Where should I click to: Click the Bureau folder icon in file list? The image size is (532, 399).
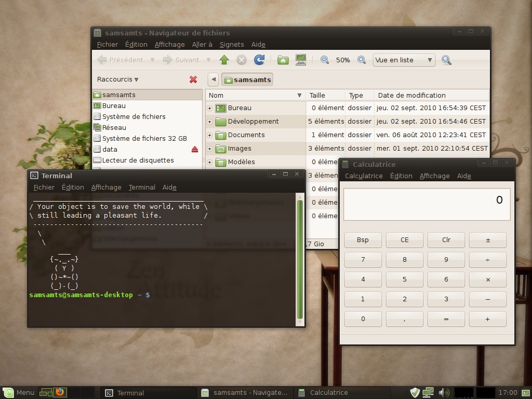point(221,108)
